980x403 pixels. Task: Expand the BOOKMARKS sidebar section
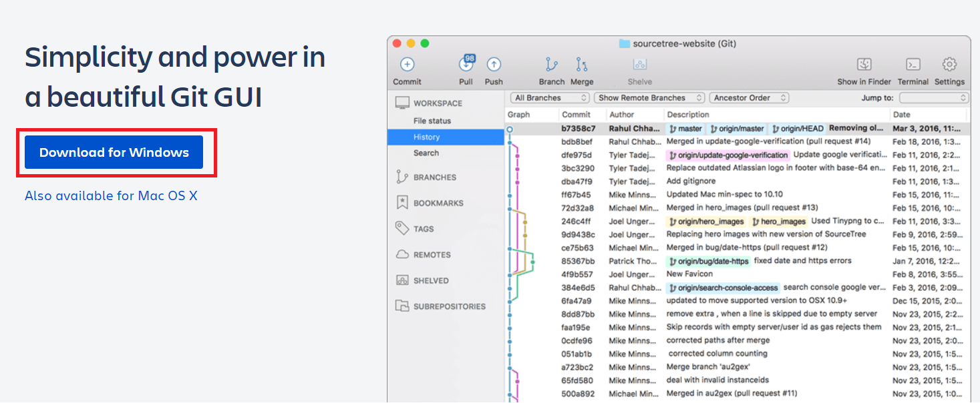click(x=438, y=203)
